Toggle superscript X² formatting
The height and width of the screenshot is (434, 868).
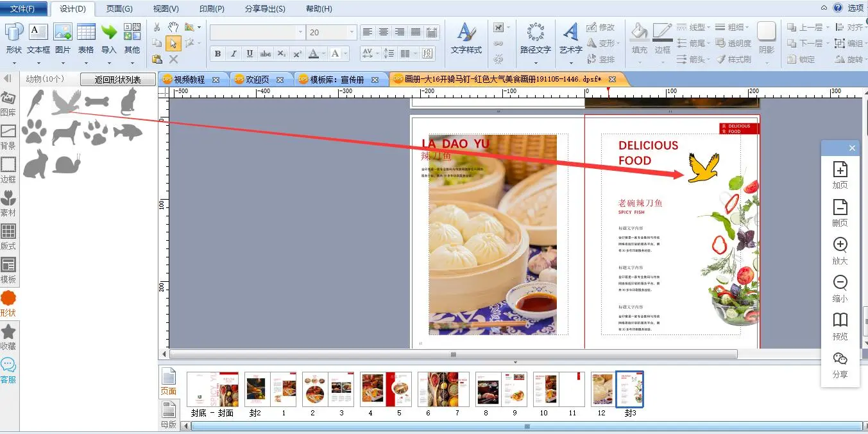tap(298, 53)
